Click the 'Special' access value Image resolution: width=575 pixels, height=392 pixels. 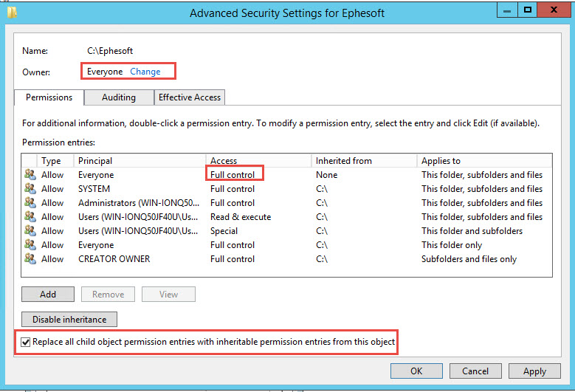224,231
